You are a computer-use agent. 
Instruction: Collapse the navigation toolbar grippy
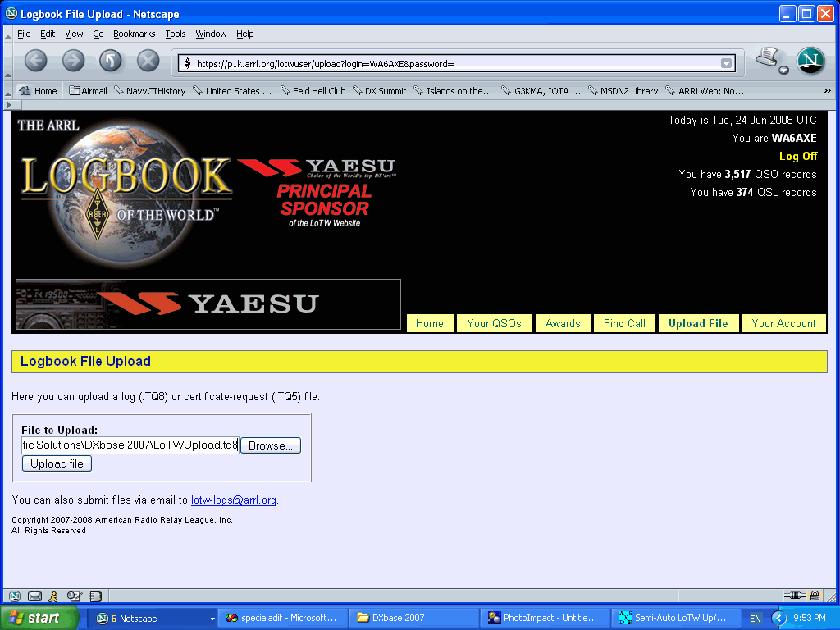7,61
